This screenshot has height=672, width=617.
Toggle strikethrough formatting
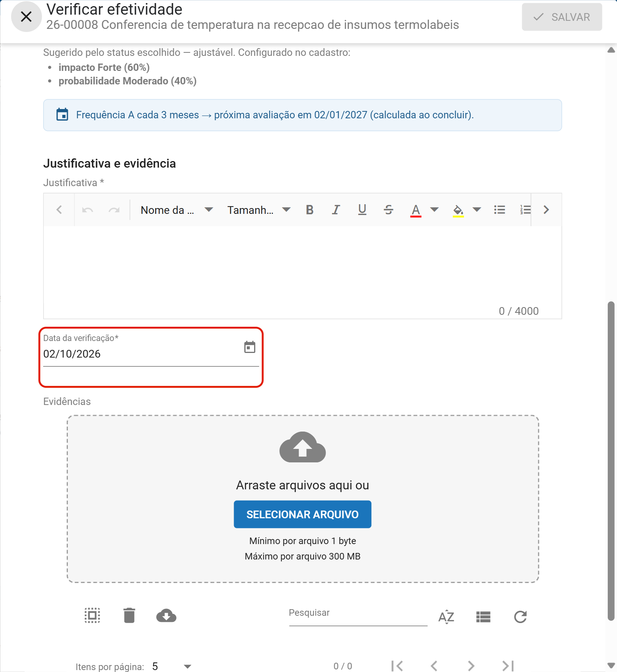388,210
